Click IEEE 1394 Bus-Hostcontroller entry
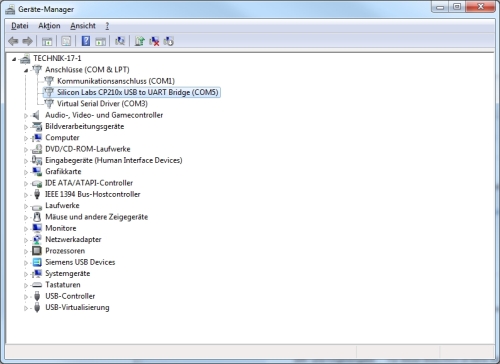The width and height of the screenshot is (500, 364). [x=93, y=194]
